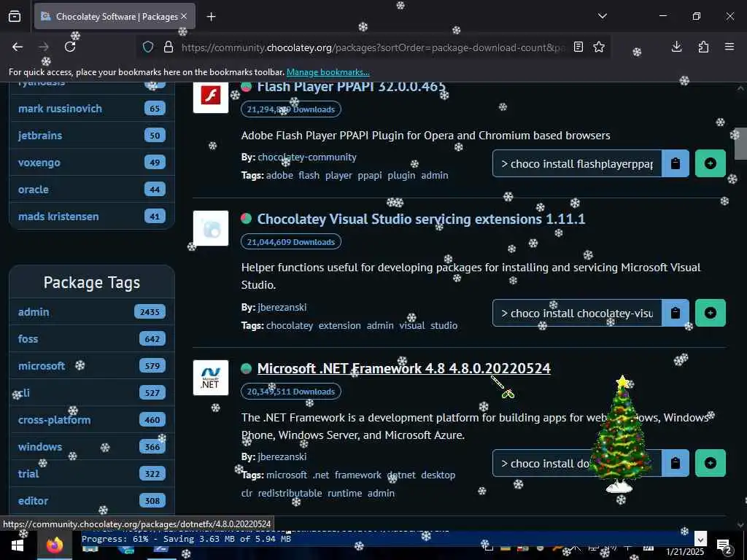The height and width of the screenshot is (560, 747).
Task: Filter by author mark russinovich
Action: pyautogui.click(x=60, y=109)
